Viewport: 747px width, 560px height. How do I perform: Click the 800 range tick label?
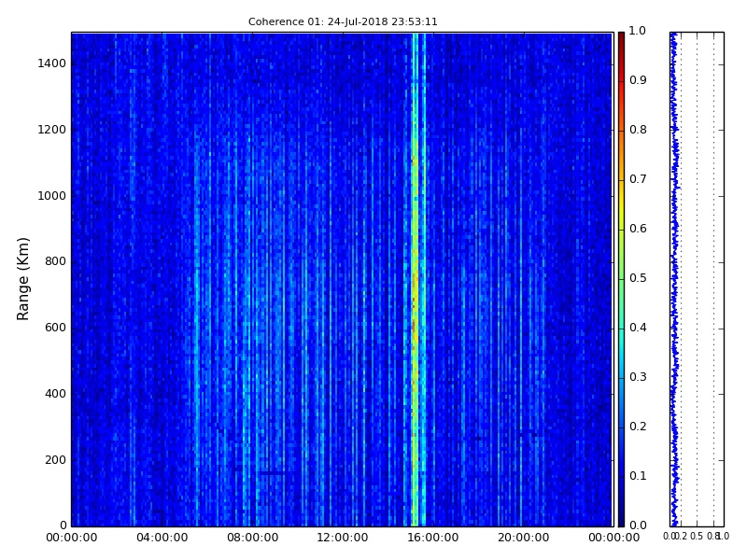tap(55, 261)
